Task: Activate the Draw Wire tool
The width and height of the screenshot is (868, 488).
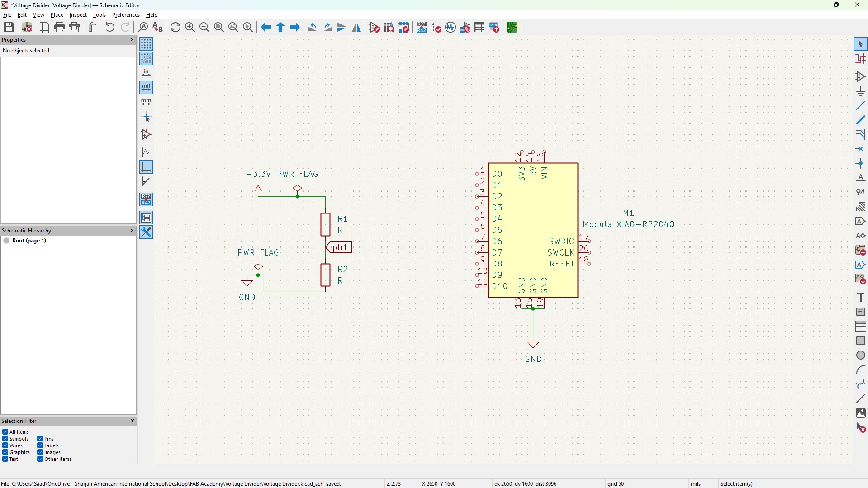Action: (x=860, y=106)
